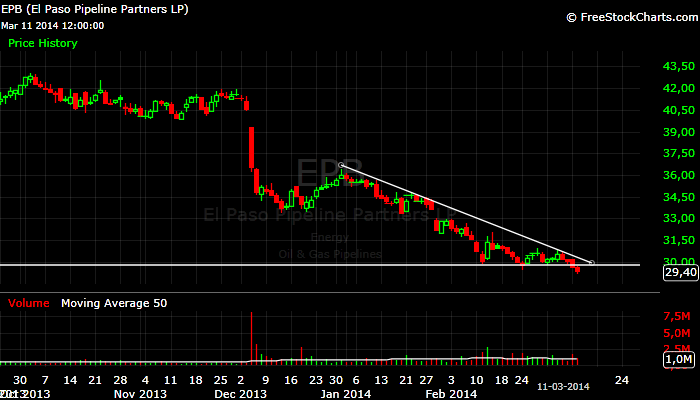Open the FreeStockCharts.com watermark link

(x=632, y=17)
